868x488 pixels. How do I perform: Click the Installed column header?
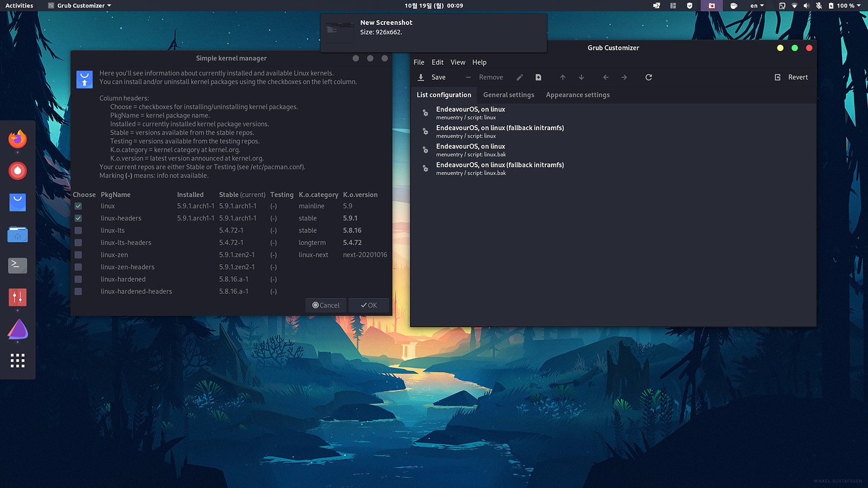(190, 195)
